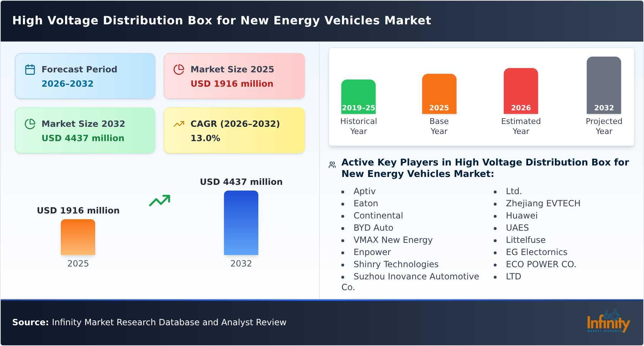Click 'Aptiv' in the key players list

point(365,191)
